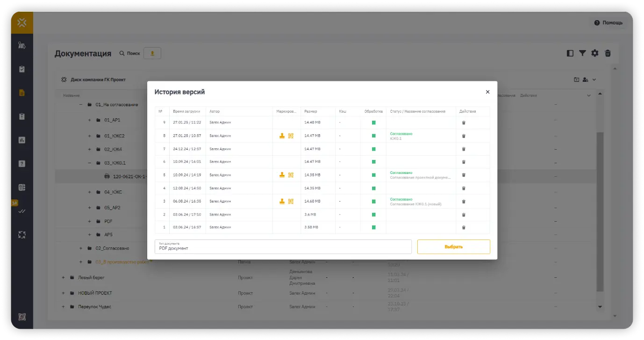
Task: Close the История версий dialog
Action: (487, 92)
